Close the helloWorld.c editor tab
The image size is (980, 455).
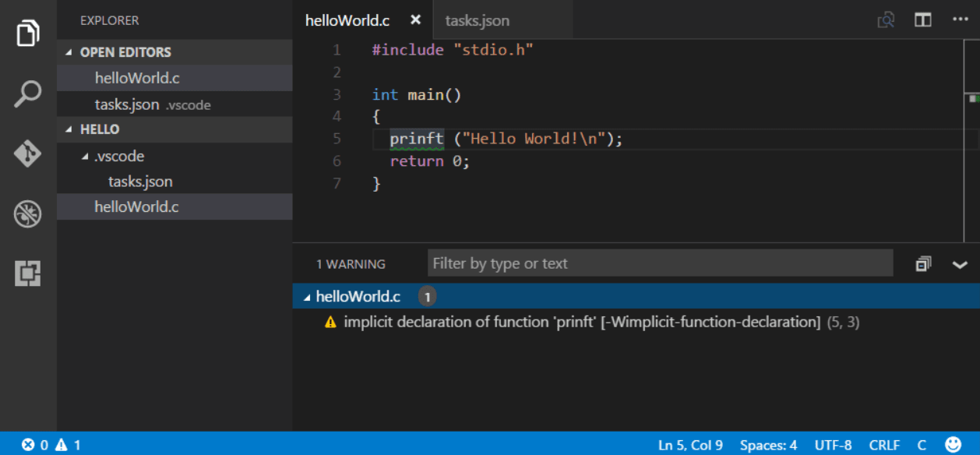[416, 20]
